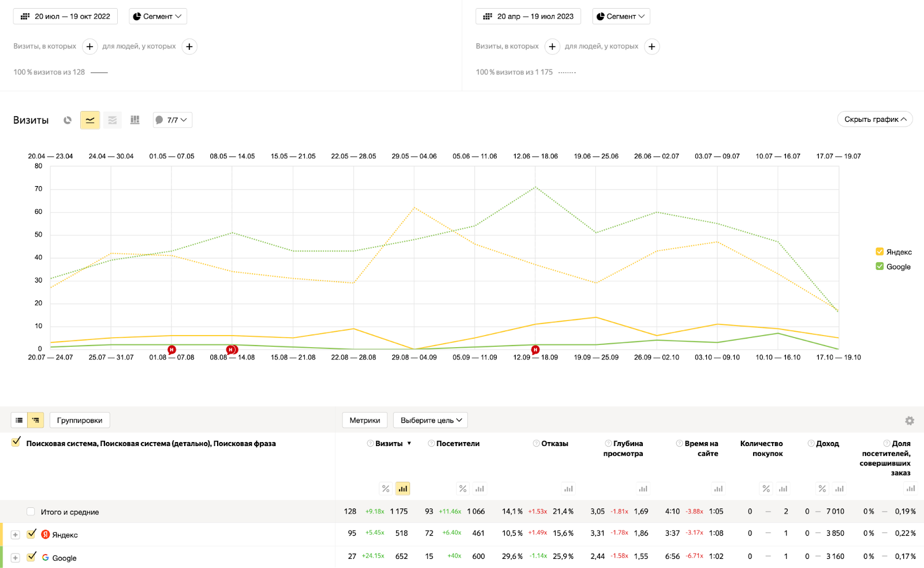924x568 pixels.
Task: Toggle the Яндекс row checkbox
Action: click(x=31, y=533)
